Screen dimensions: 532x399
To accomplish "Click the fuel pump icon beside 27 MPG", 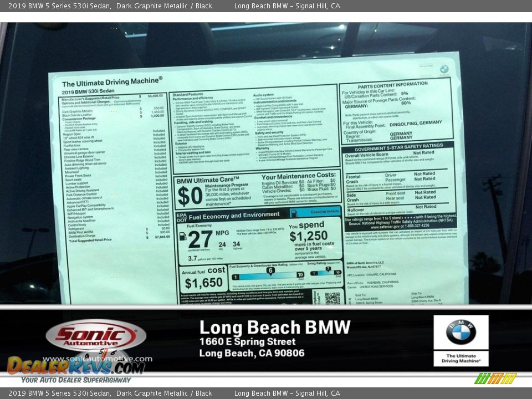I will coord(182,237).
